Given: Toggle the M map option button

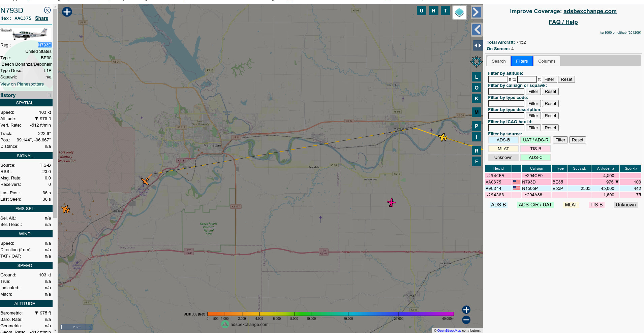Looking at the screenshot, I should [476, 112].
